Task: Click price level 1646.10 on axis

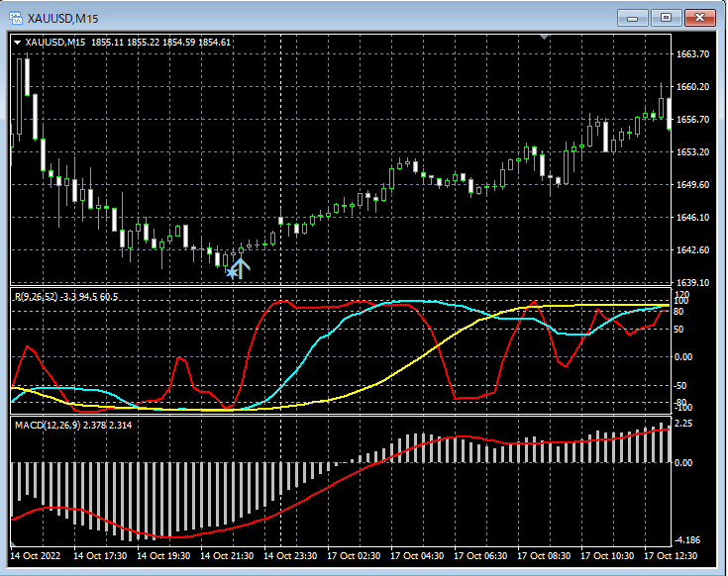Action: click(692, 217)
